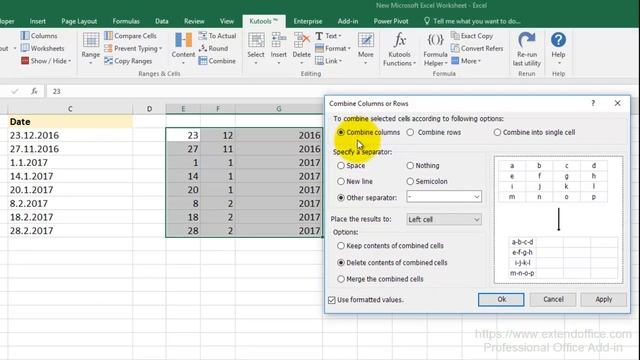Toggle Use formatted values checkbox
The image size is (640, 360).
coord(332,300)
